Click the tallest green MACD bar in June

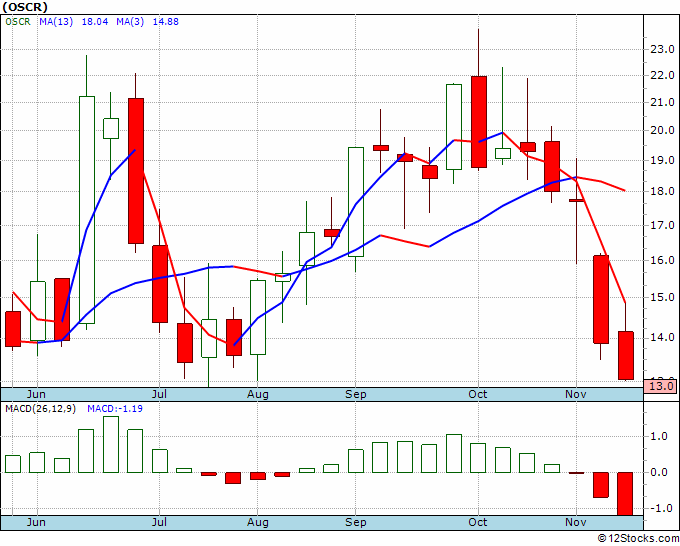[x=111, y=445]
